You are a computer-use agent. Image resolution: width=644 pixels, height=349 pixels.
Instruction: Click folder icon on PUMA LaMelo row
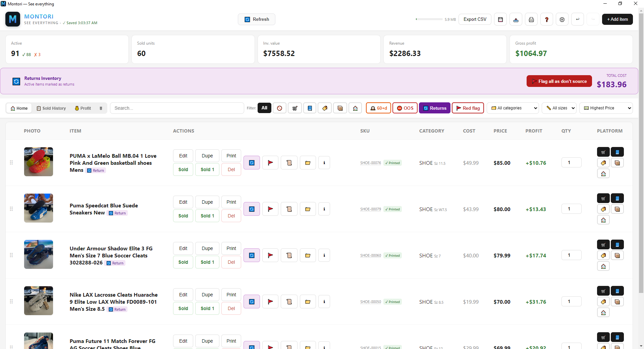(308, 163)
